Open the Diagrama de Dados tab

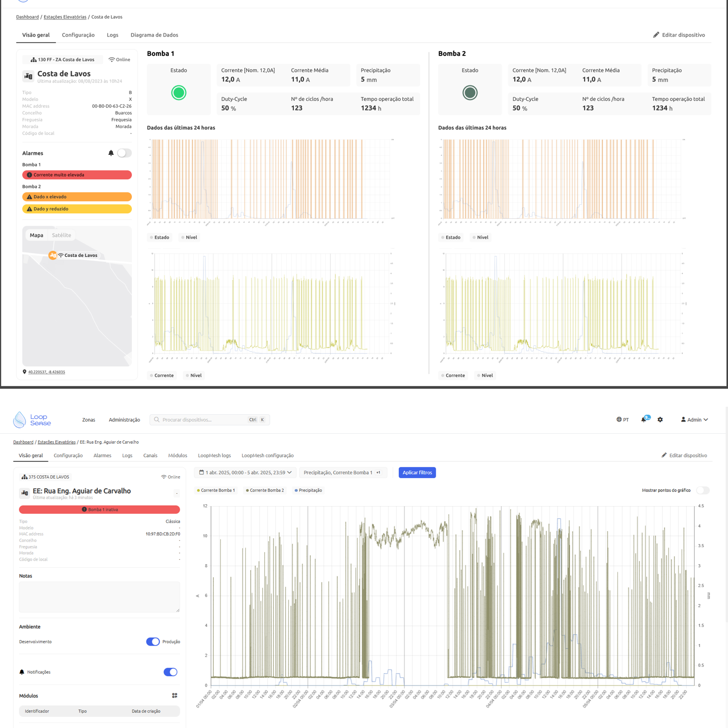click(154, 35)
